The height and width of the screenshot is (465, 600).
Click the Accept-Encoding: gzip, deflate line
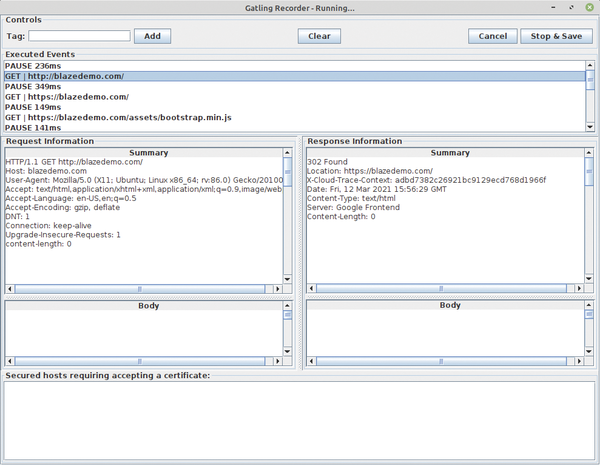click(63, 207)
